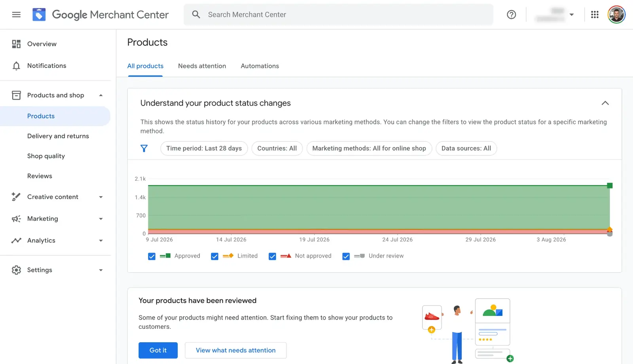Click the grey Under review legend marker
The height and width of the screenshot is (364, 633).
click(359, 256)
